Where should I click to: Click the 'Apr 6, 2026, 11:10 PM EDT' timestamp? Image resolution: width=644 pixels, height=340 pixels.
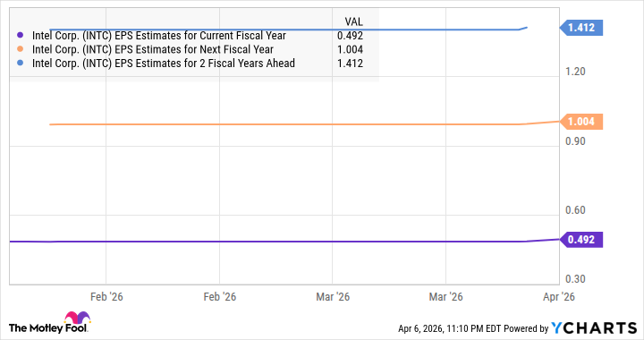point(449,328)
